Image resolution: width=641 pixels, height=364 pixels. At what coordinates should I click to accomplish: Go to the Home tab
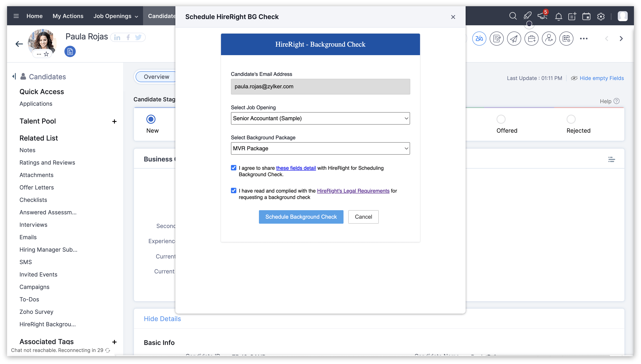click(x=34, y=16)
